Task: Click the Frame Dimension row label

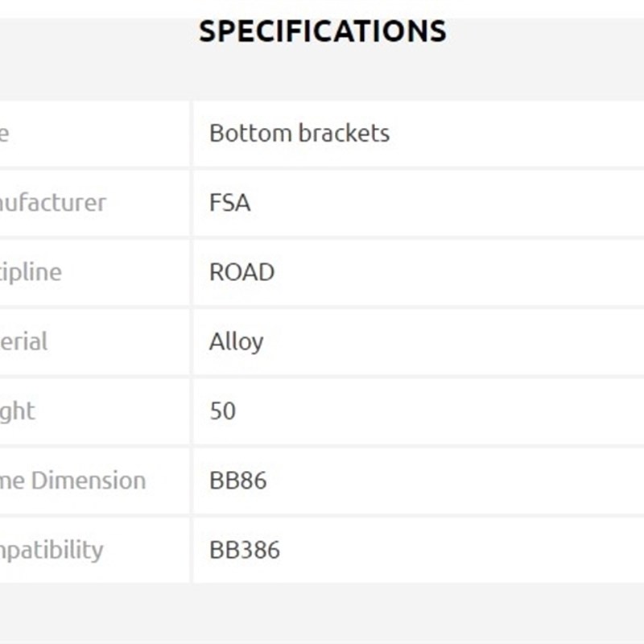Action: tap(72, 481)
